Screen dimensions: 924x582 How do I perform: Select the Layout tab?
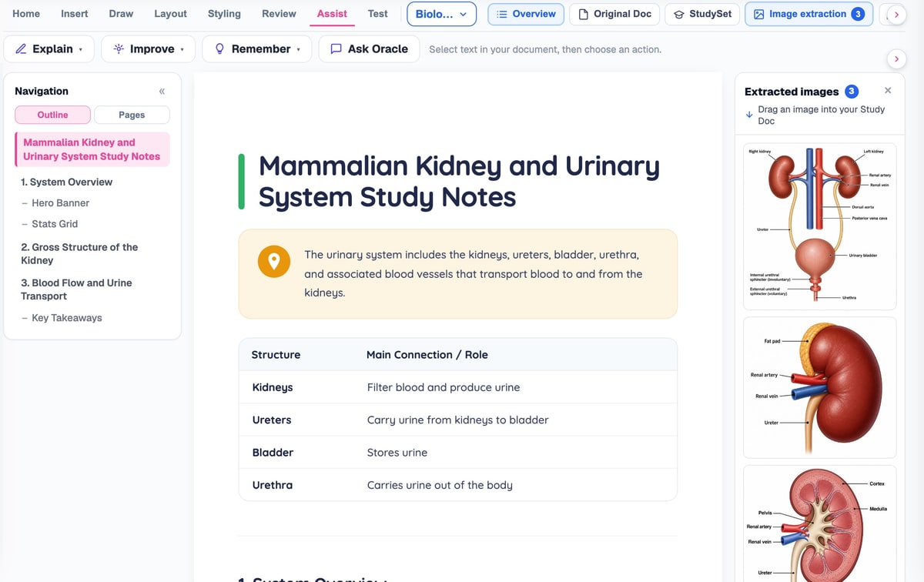tap(170, 14)
